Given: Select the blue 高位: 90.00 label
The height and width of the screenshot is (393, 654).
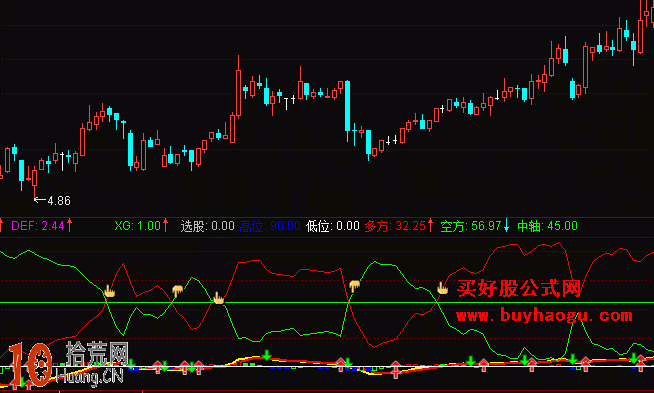Looking at the screenshot, I should click(x=270, y=226).
